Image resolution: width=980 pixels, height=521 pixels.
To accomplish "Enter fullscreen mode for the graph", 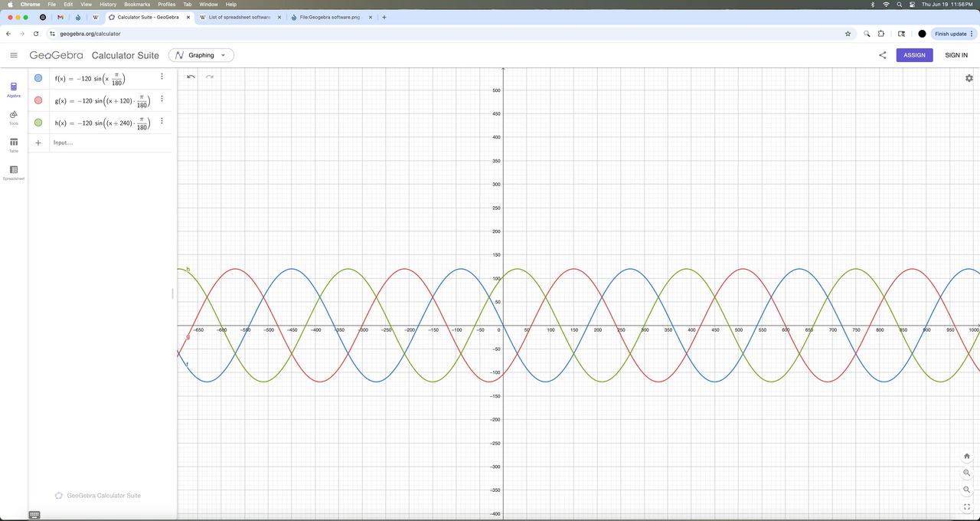I will [x=967, y=506].
